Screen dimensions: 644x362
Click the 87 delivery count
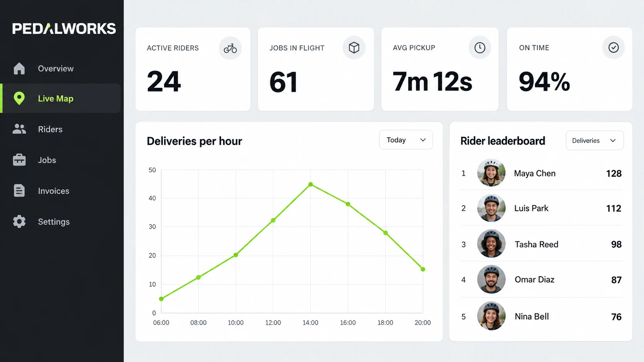tap(616, 280)
